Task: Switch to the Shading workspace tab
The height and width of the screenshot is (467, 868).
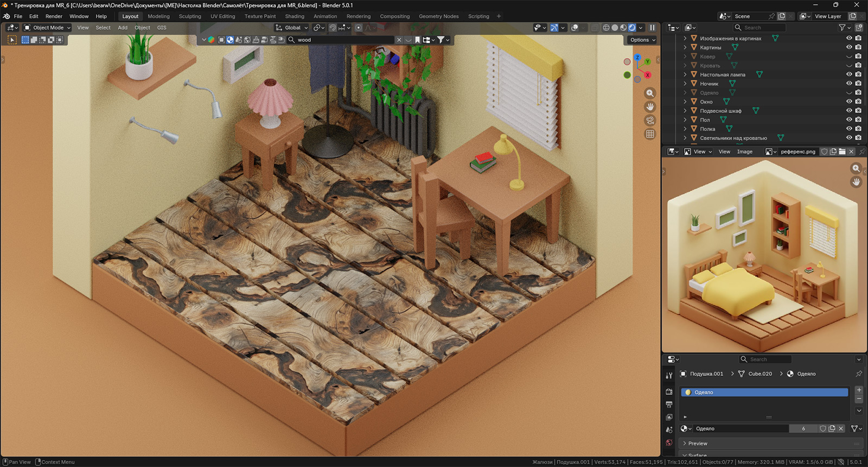Action: [295, 16]
